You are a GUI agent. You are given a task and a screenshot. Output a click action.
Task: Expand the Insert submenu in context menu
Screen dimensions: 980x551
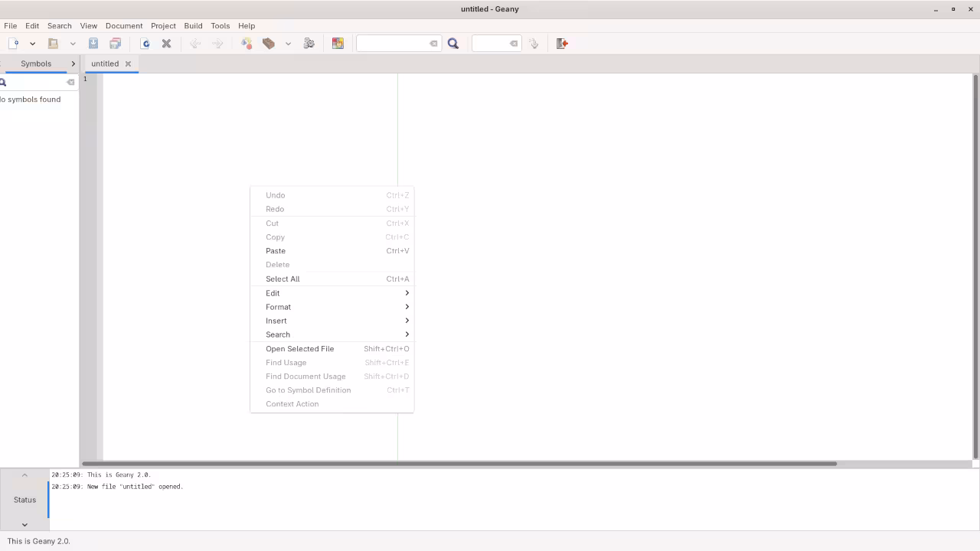click(332, 321)
